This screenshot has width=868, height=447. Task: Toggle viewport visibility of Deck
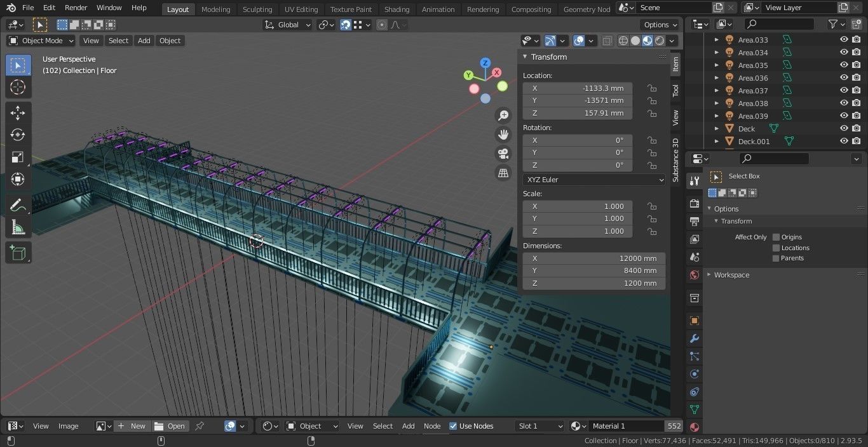click(844, 128)
